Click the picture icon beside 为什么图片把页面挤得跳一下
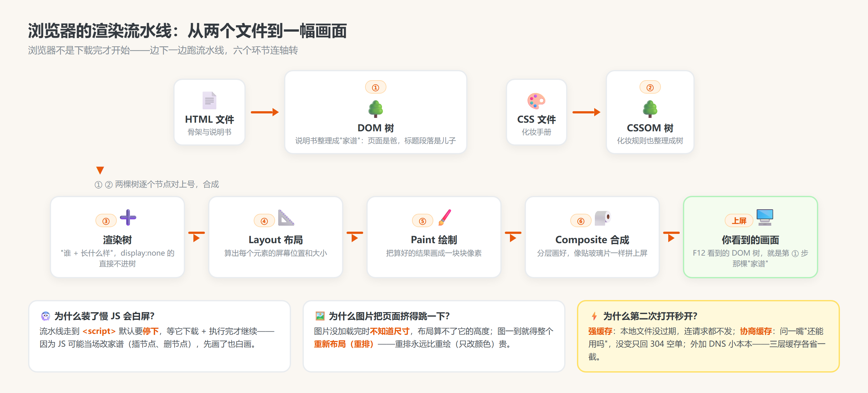 click(x=320, y=316)
